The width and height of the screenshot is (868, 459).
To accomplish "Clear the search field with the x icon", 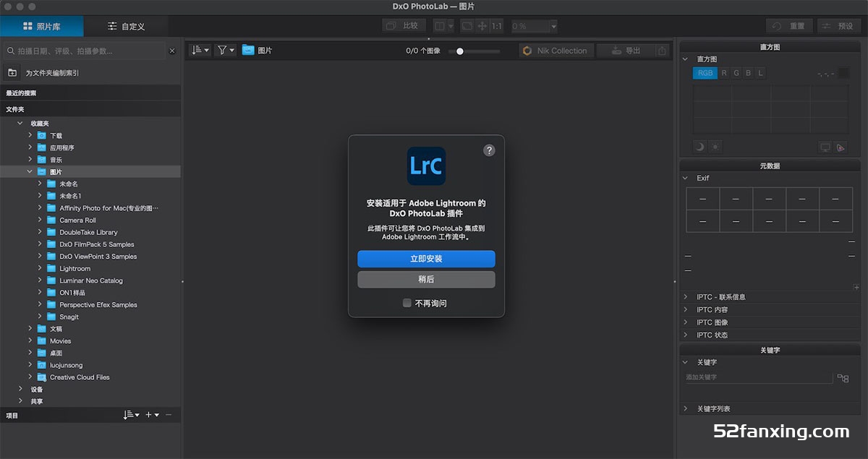I will point(172,51).
